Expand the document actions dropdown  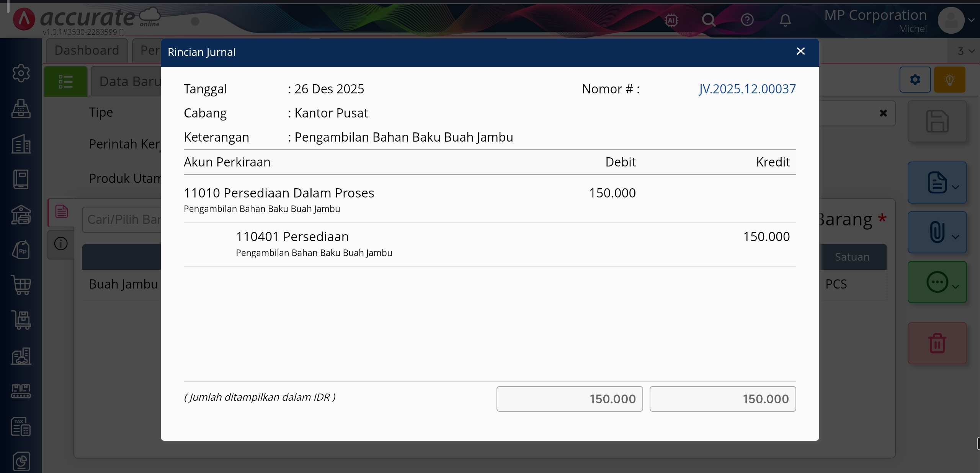click(x=937, y=183)
